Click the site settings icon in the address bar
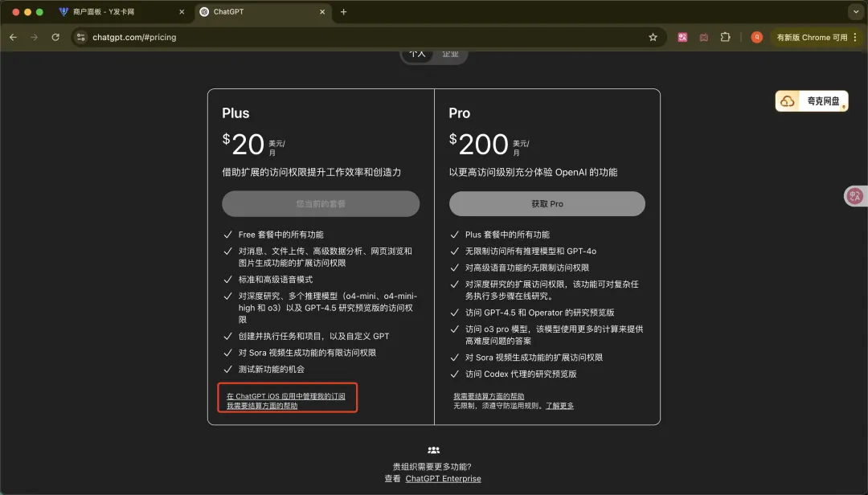The width and height of the screenshot is (868, 495). point(80,37)
